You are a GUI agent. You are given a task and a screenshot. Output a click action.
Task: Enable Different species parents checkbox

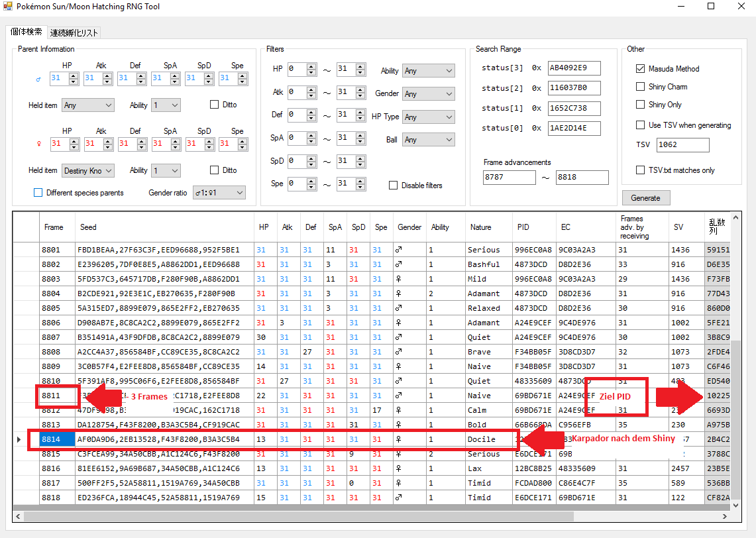(x=38, y=193)
